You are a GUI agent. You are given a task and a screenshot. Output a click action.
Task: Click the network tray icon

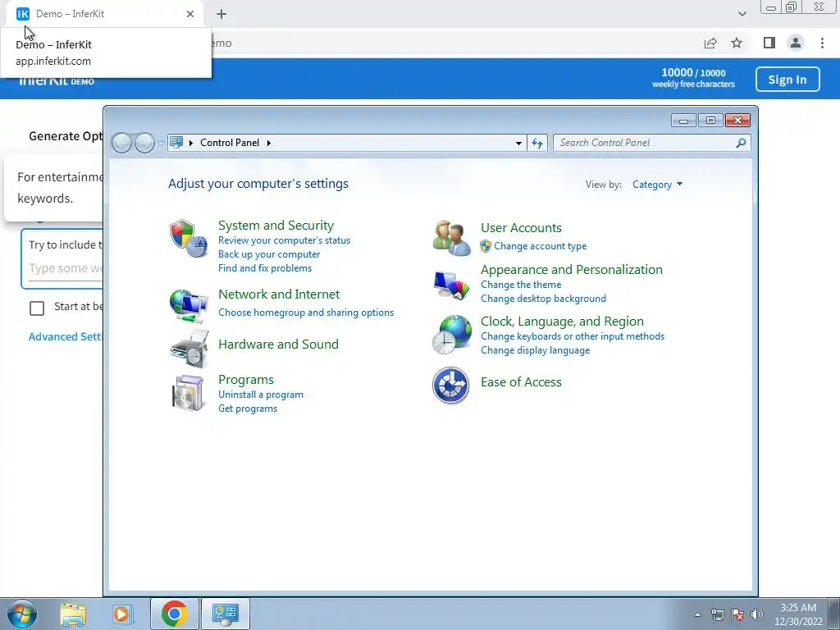717,614
